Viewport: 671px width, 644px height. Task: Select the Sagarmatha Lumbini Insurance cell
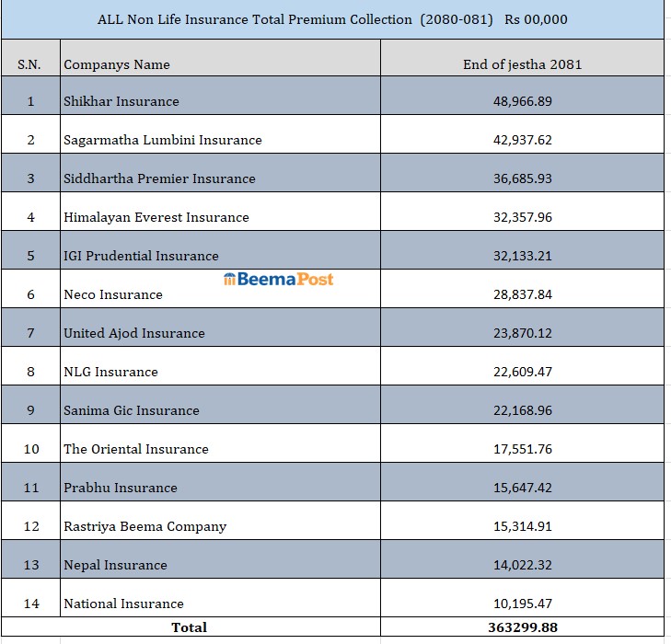pyautogui.click(x=163, y=140)
